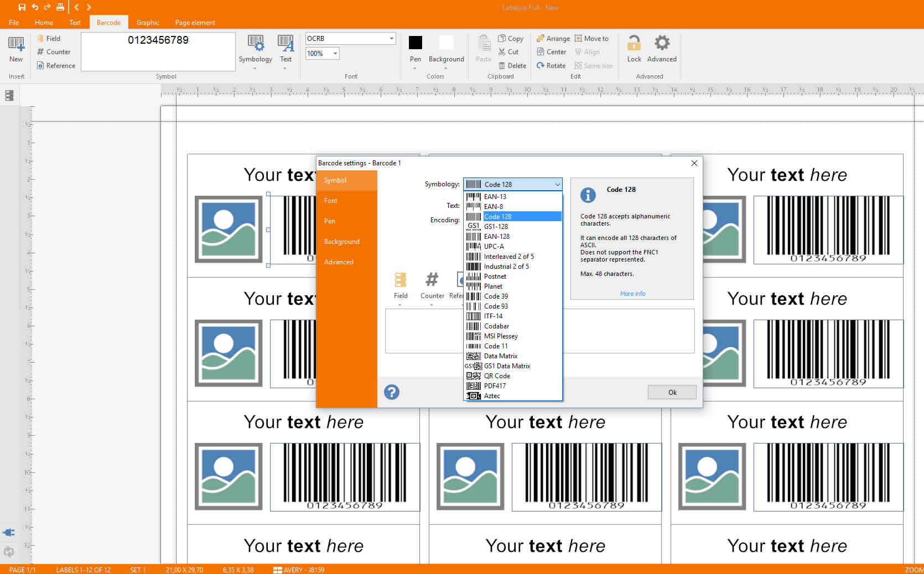The image size is (924, 574).
Task: Copy the selected element
Action: click(x=510, y=38)
